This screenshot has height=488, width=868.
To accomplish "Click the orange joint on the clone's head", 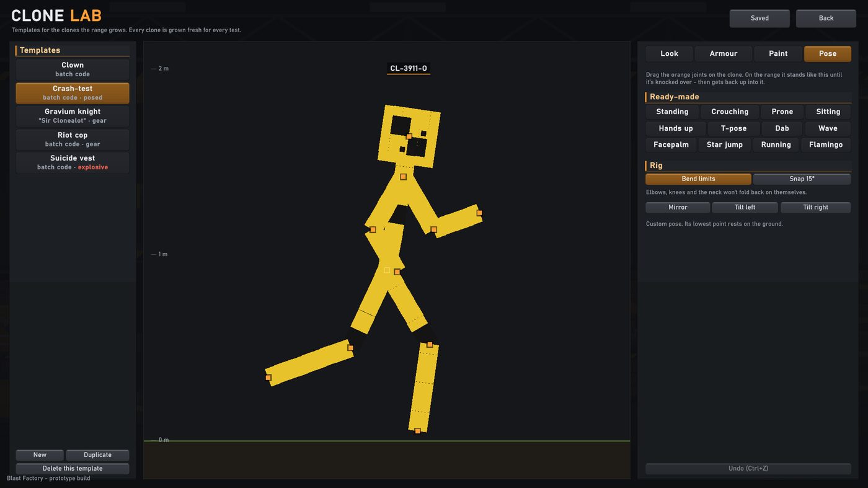I will (409, 136).
